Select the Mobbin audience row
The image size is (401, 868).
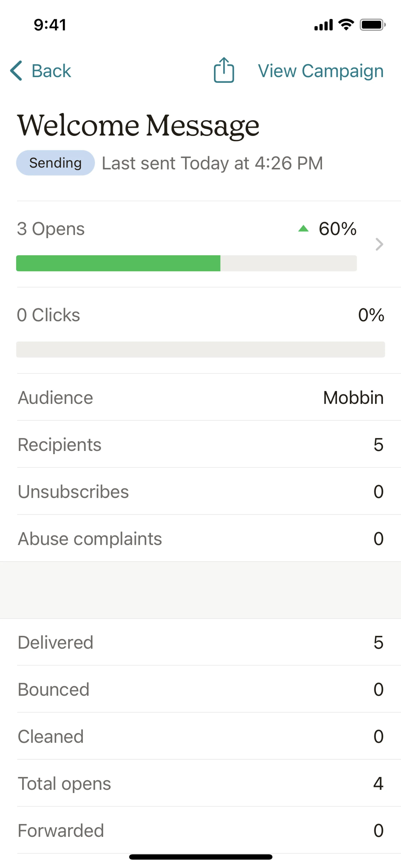200,398
